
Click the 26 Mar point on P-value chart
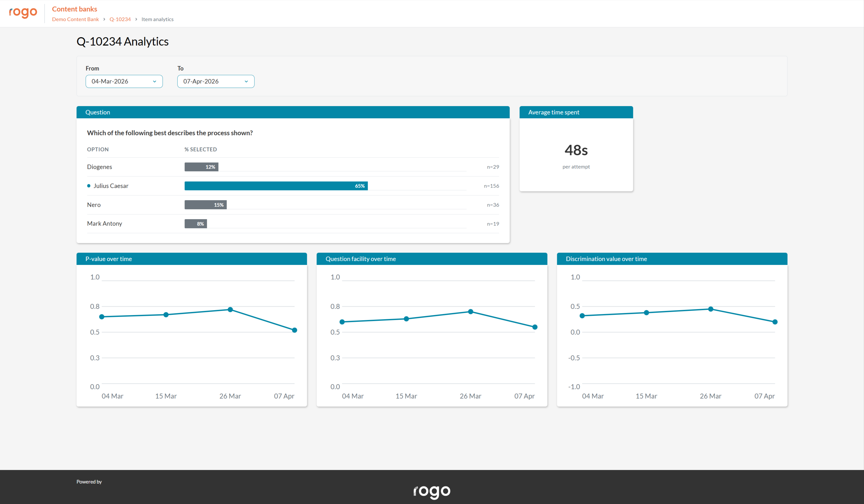(230, 310)
